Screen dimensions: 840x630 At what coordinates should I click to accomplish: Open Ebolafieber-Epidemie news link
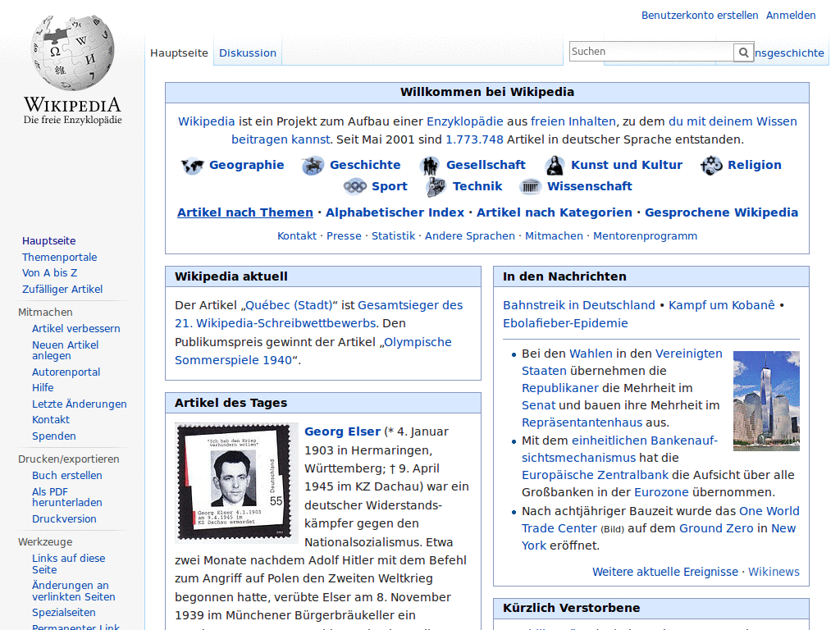565,323
